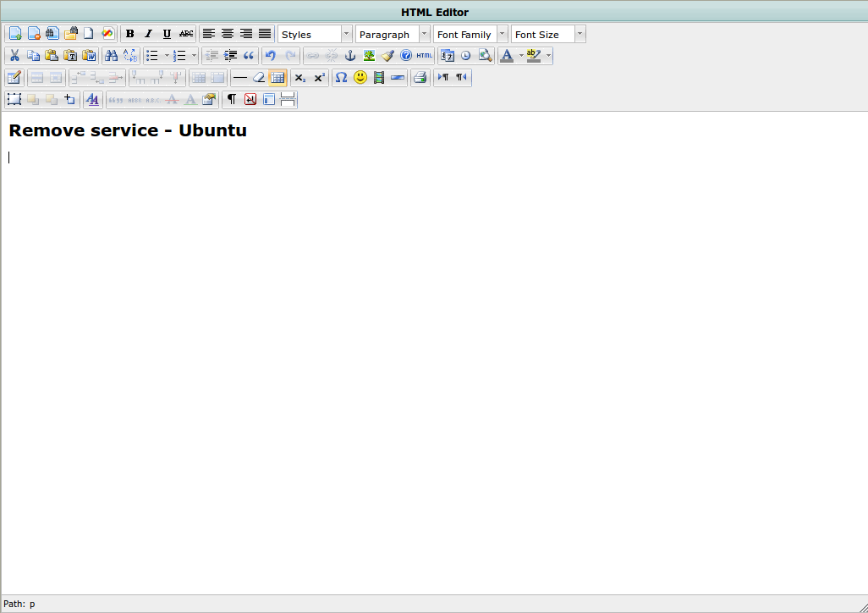Remove formatting with the eraser icon

259,78
